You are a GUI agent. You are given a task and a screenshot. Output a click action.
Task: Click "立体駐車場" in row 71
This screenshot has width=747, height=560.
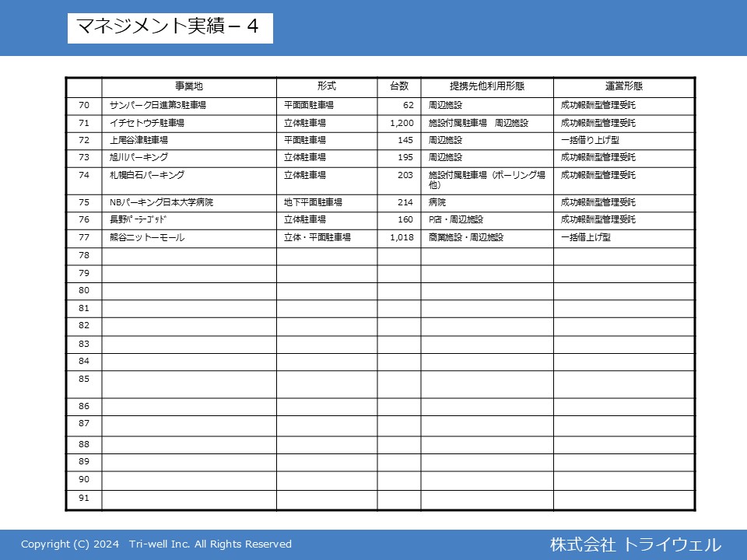pos(305,123)
